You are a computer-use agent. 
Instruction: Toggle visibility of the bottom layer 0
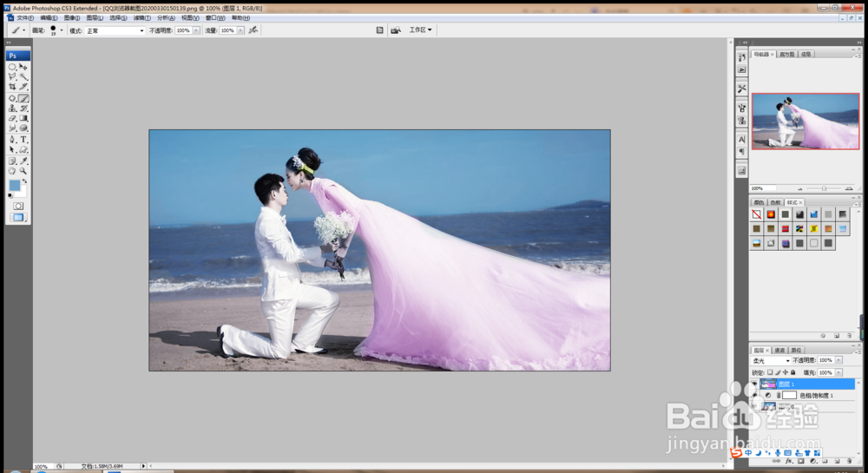coord(754,407)
